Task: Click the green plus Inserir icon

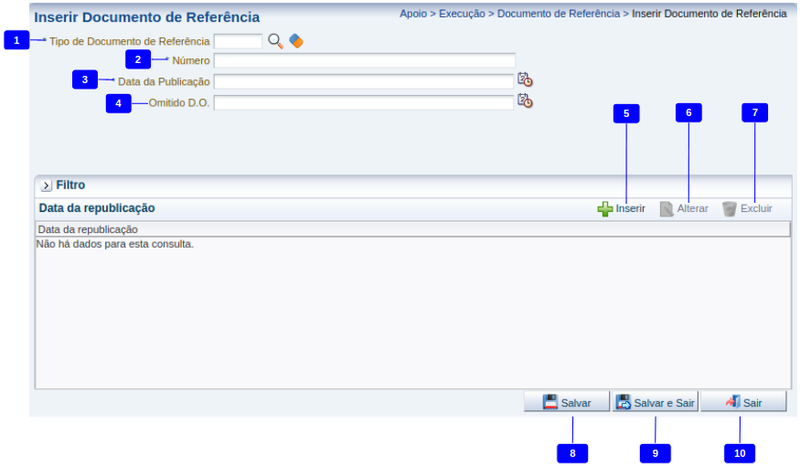Action: point(605,209)
